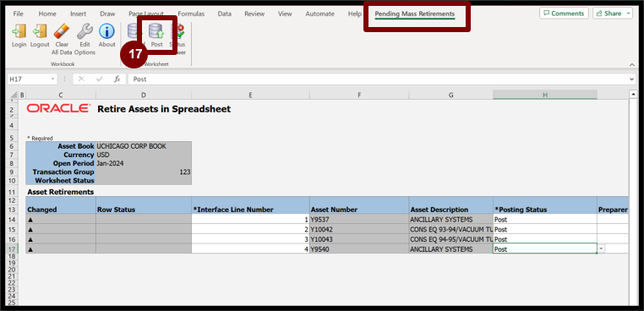
Task: Select column header E
Action: coord(250,95)
